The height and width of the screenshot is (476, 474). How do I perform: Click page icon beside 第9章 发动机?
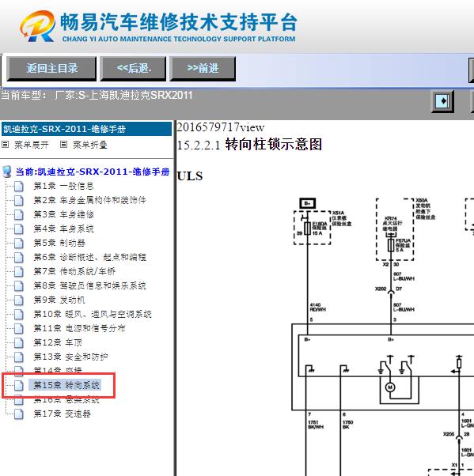[19, 300]
